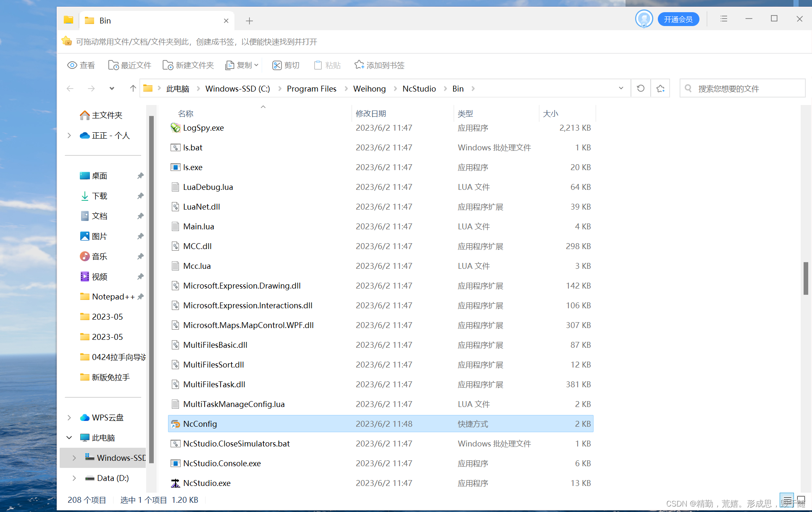Click the 粘贴 paste button
The width and height of the screenshot is (812, 512).
coord(327,65)
